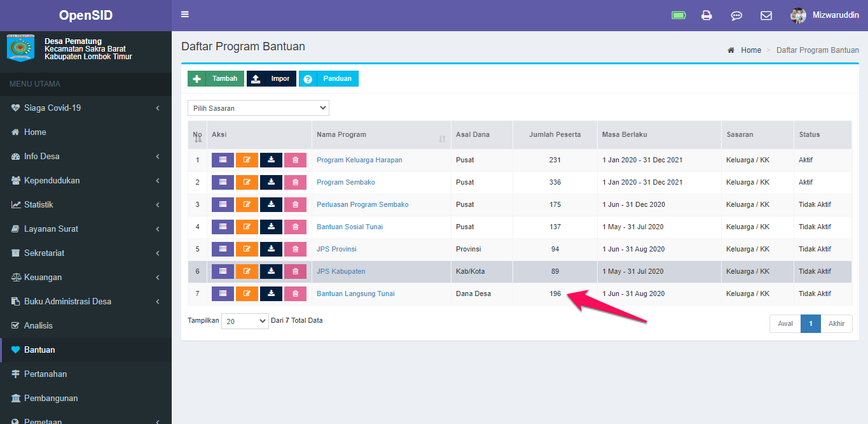Image resolution: width=868 pixels, height=424 pixels.
Task: Edit Bantuan Sosial Tunai
Action: 247,227
